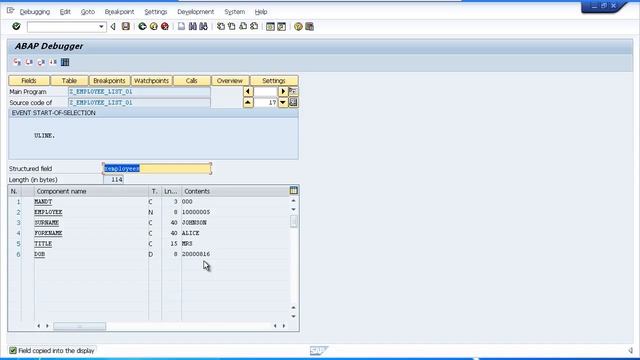Click the status bar expand triangle at right
Viewport: 640px width, 360px height.
click(631, 350)
